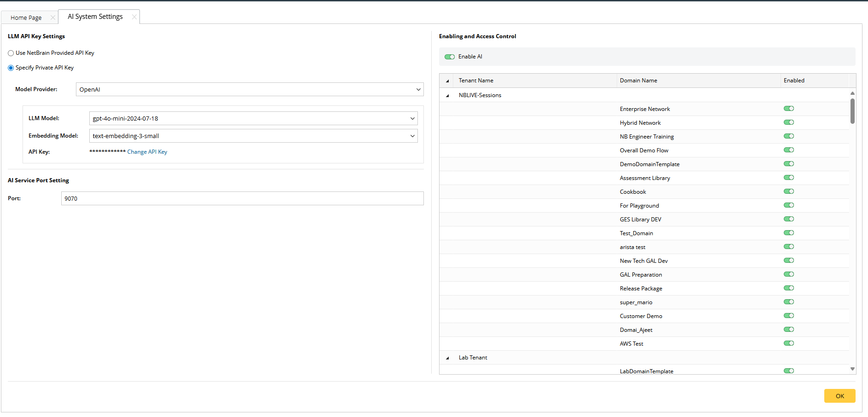Select Use NetBrain Provided API Key

[x=11, y=53]
